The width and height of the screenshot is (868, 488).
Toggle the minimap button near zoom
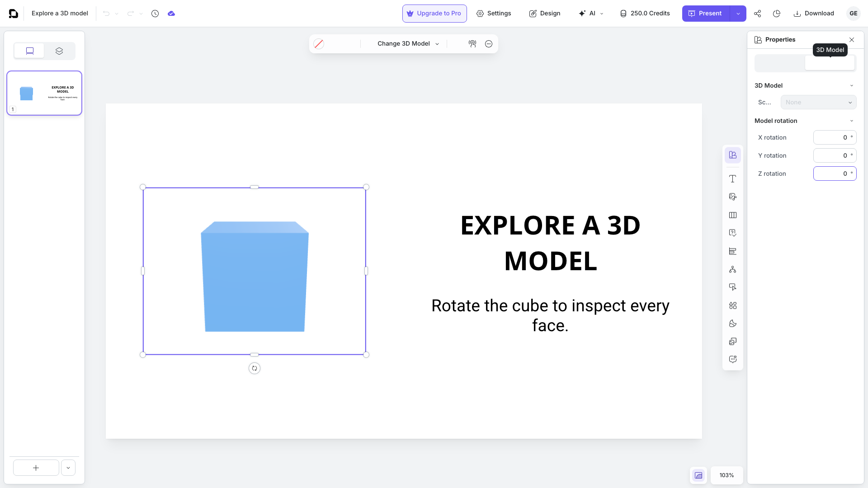(x=698, y=475)
